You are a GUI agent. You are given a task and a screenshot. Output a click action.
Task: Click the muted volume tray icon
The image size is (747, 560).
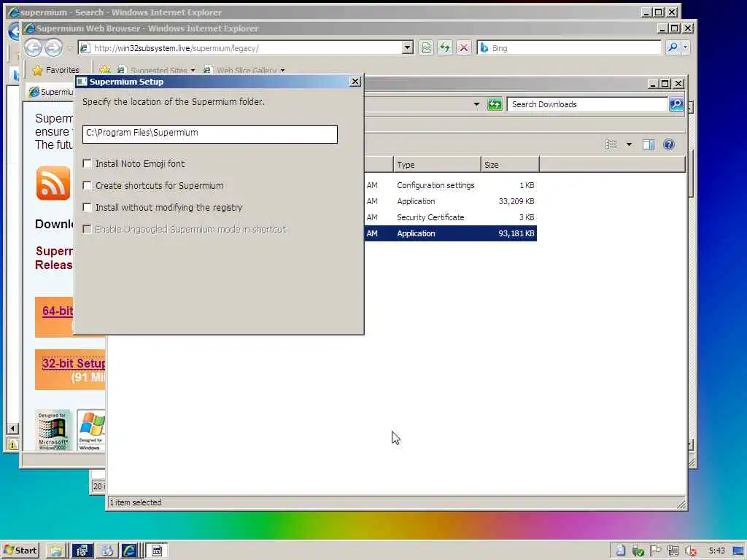(691, 551)
